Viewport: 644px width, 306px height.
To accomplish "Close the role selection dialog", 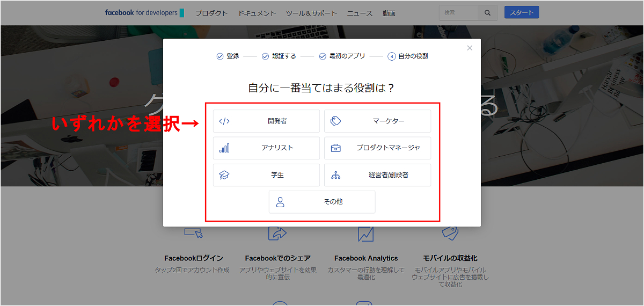I will (x=470, y=48).
